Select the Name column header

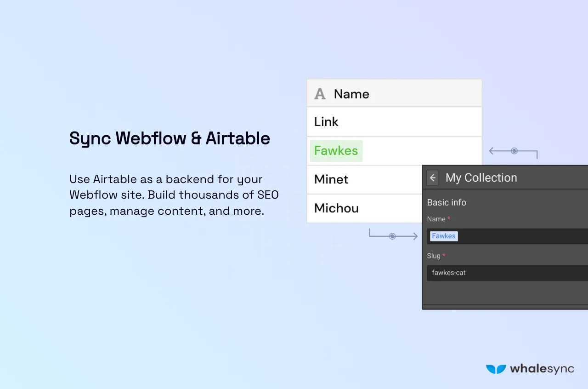click(394, 93)
